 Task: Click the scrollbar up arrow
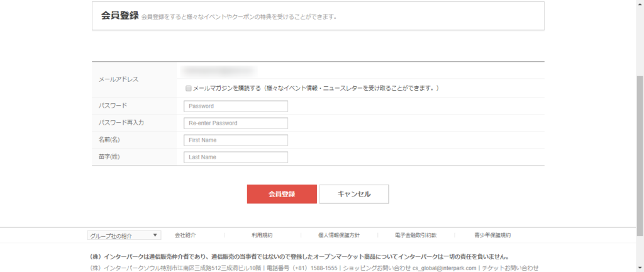pos(640,4)
